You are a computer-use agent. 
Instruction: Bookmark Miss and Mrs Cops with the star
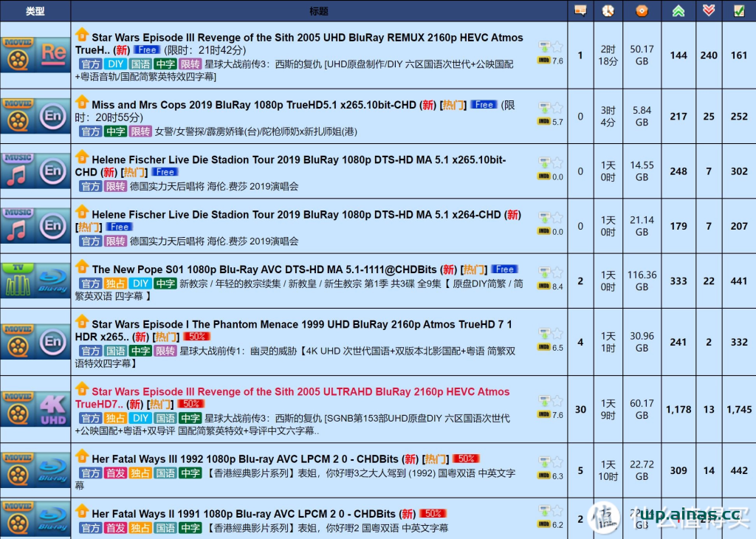(x=557, y=108)
